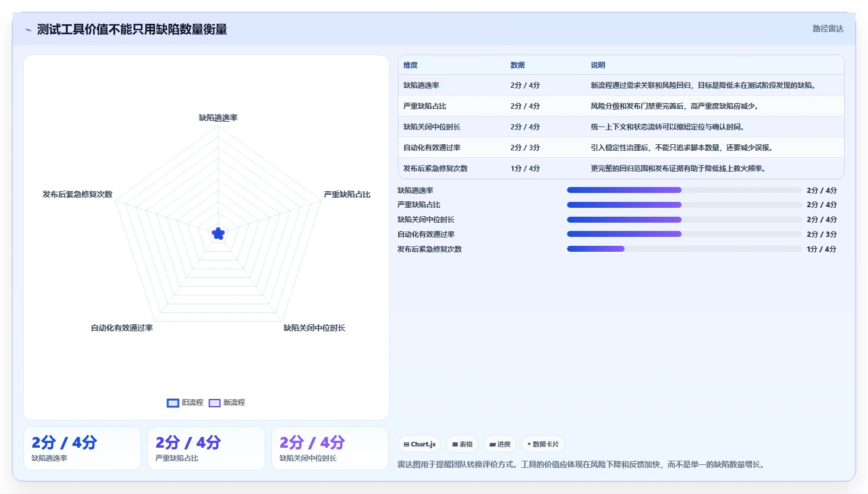The width and height of the screenshot is (868, 494).
Task: Click description starting 新流程通过需求关联
Action: click(x=704, y=85)
